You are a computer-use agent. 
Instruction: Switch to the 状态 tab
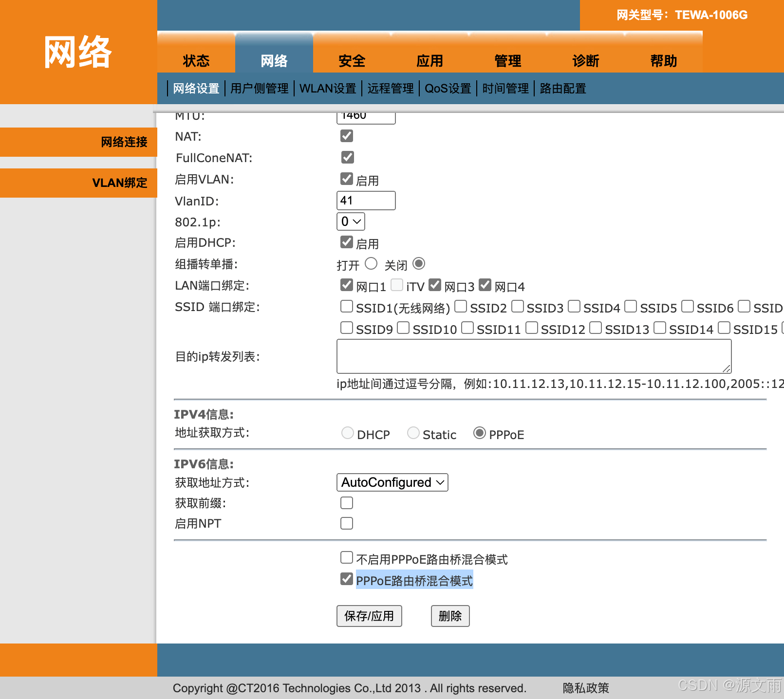pos(196,61)
